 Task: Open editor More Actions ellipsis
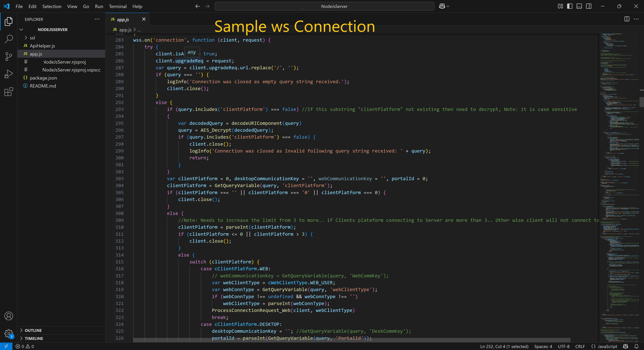(x=636, y=19)
